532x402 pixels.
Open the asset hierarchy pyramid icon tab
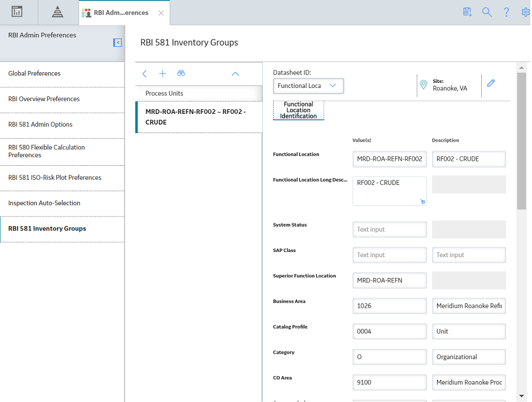pos(58,12)
